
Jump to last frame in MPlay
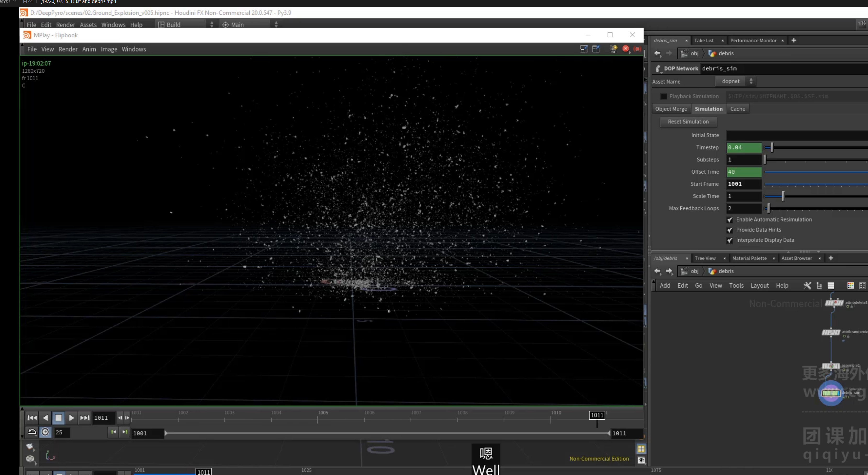[x=85, y=418]
